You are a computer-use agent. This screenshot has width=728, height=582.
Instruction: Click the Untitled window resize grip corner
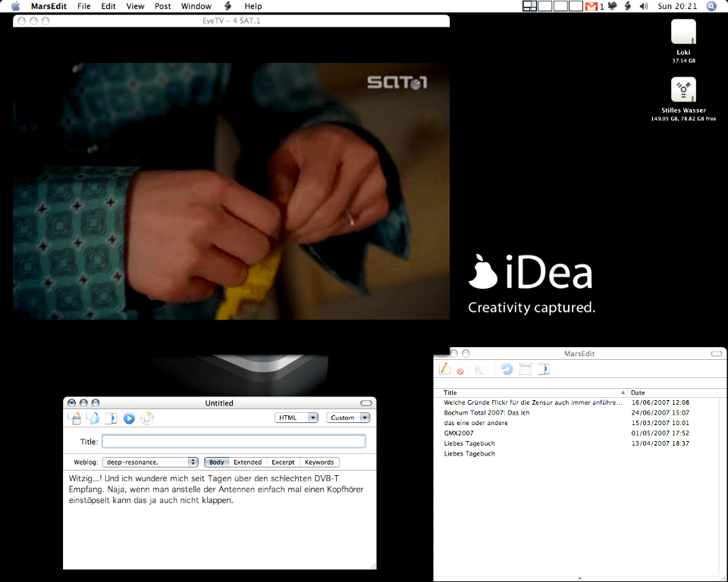[373, 566]
